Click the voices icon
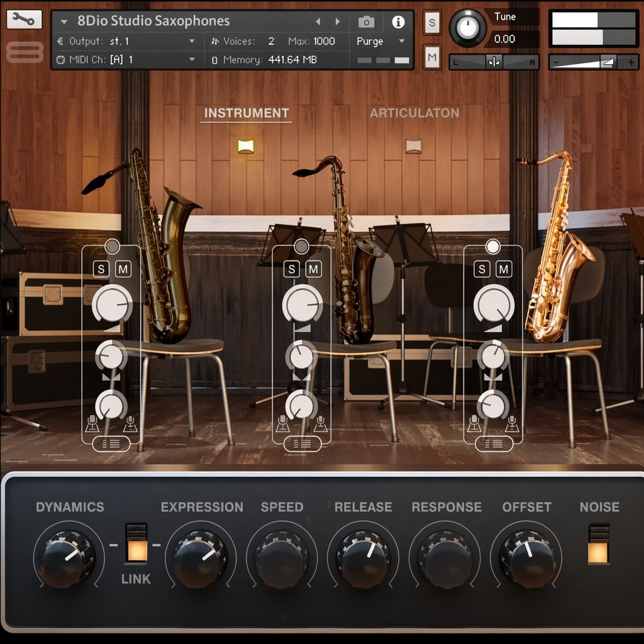The height and width of the screenshot is (644, 644). (215, 41)
